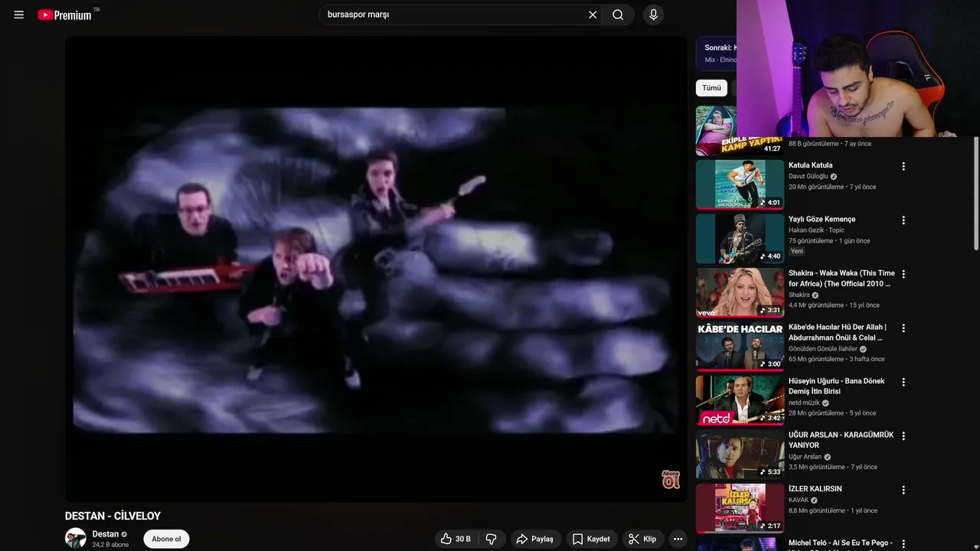Dislike the video
The height and width of the screenshot is (551, 980).
[492, 539]
